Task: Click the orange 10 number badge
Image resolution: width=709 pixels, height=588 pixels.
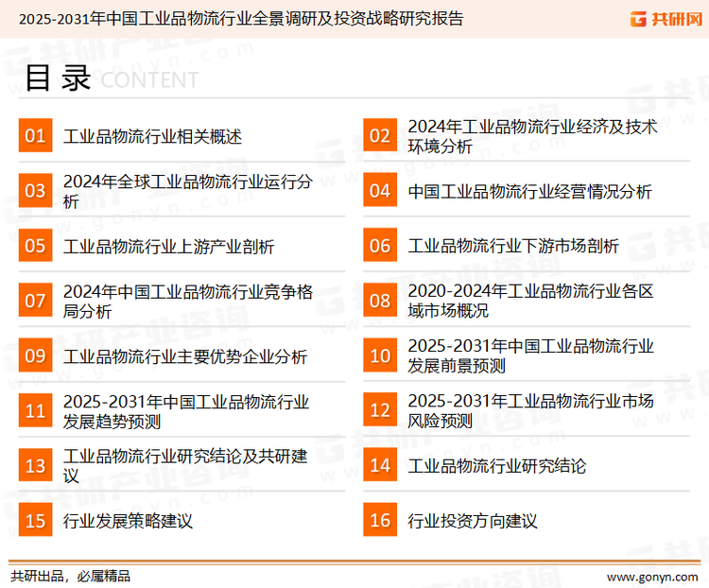Action: 380,355
